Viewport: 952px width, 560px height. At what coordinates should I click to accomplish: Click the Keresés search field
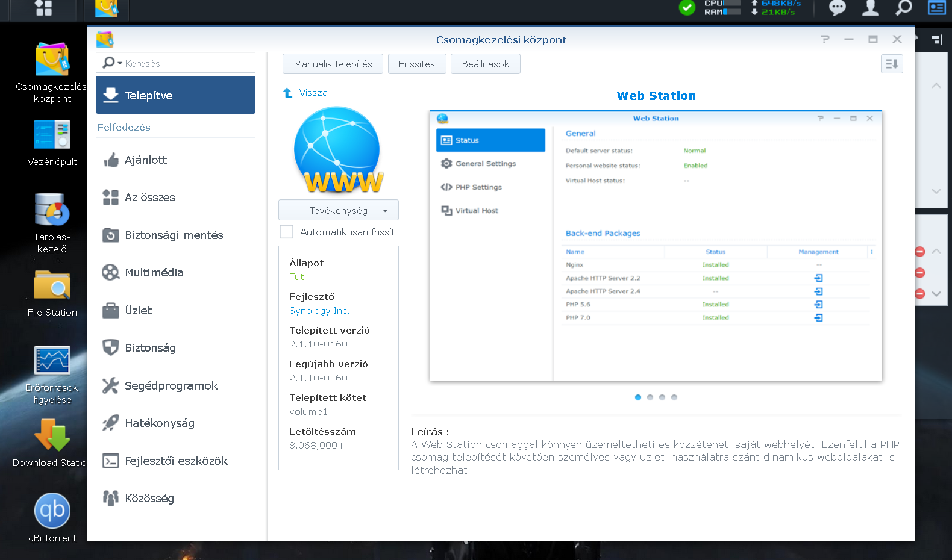pos(187,63)
